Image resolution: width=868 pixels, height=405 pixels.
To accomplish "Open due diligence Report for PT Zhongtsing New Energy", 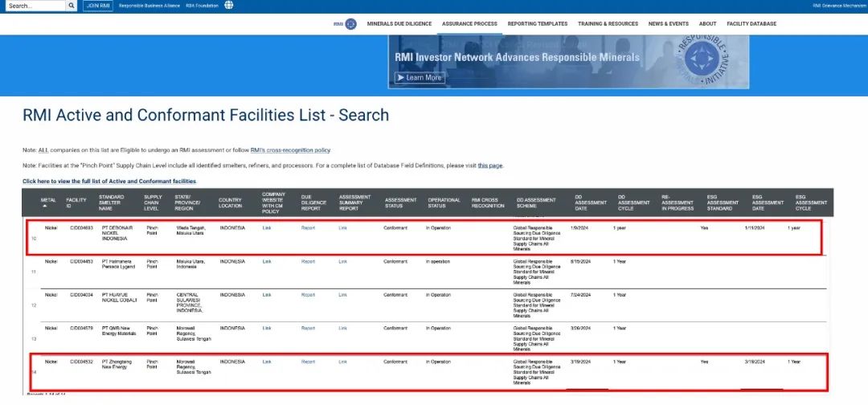I will point(308,362).
